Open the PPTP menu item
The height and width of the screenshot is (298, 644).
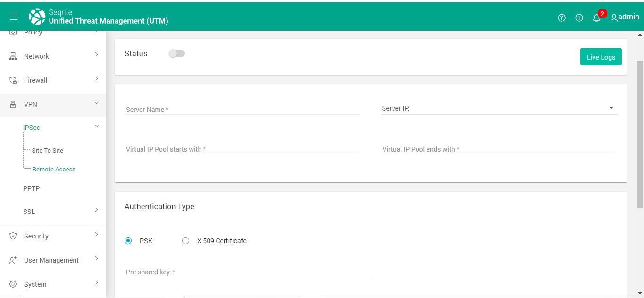tap(31, 188)
